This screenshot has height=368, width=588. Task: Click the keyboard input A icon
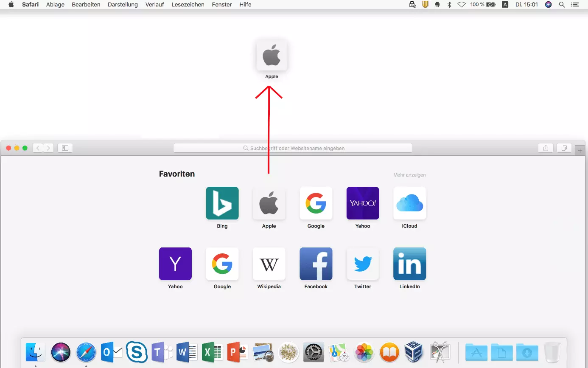(505, 5)
